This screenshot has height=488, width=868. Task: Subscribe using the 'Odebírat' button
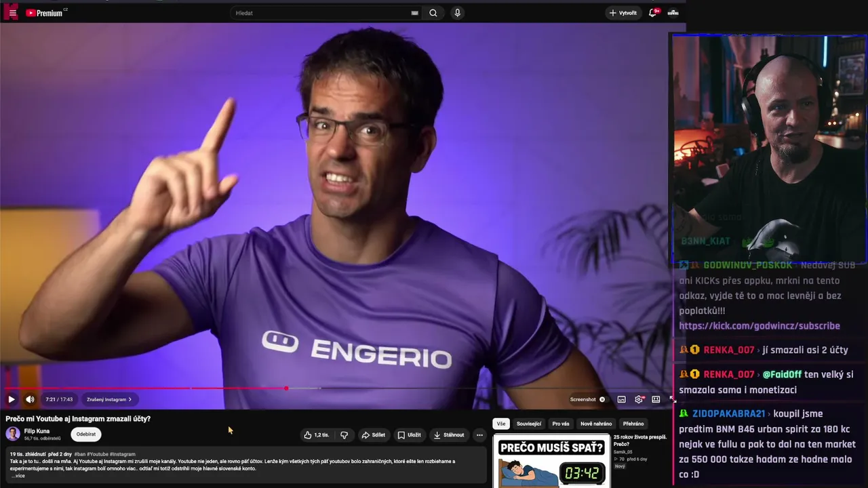(x=86, y=434)
